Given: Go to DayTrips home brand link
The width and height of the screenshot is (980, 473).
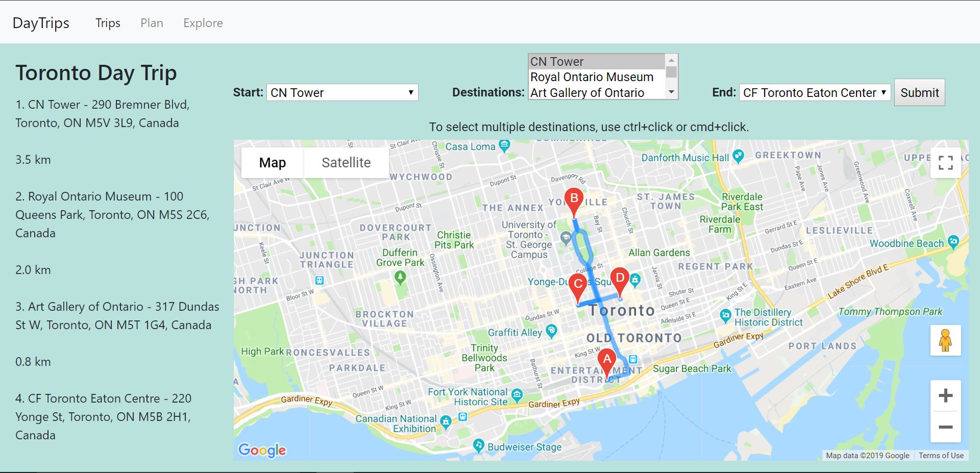Looking at the screenshot, I should tap(41, 23).
